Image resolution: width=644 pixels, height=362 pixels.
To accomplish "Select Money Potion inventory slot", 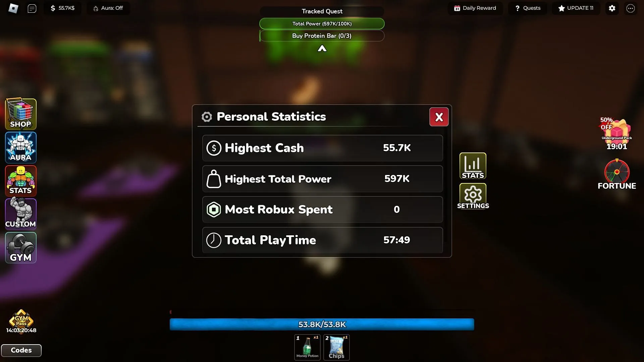I will click(x=307, y=347).
